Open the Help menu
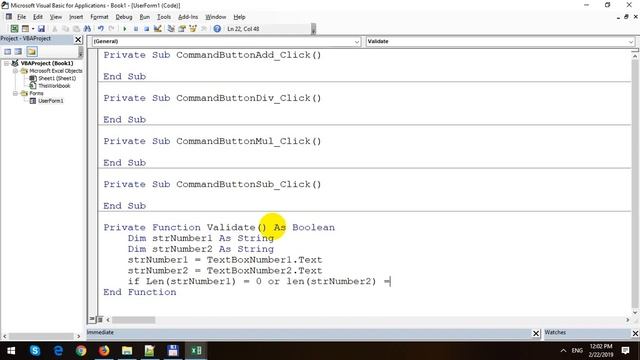Image resolution: width=640 pixels, height=360 pixels. [x=239, y=17]
